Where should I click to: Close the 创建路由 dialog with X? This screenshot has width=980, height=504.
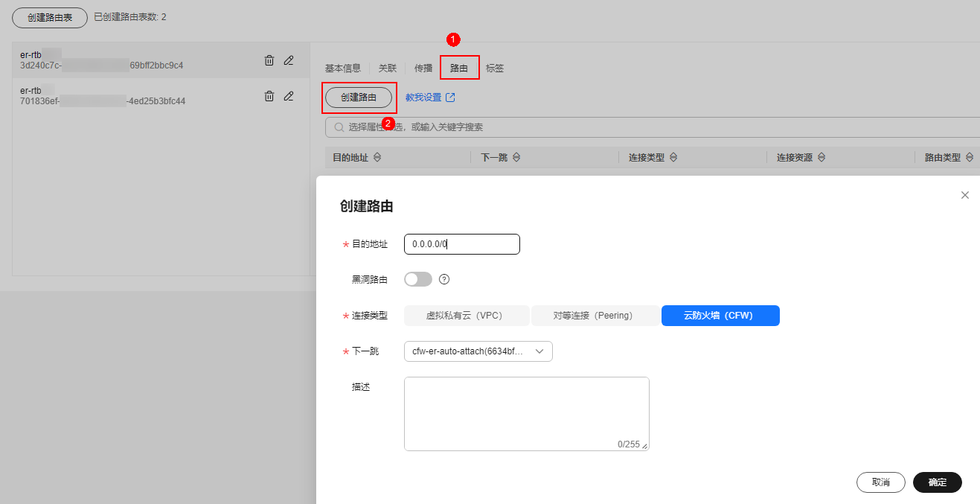pos(964,195)
